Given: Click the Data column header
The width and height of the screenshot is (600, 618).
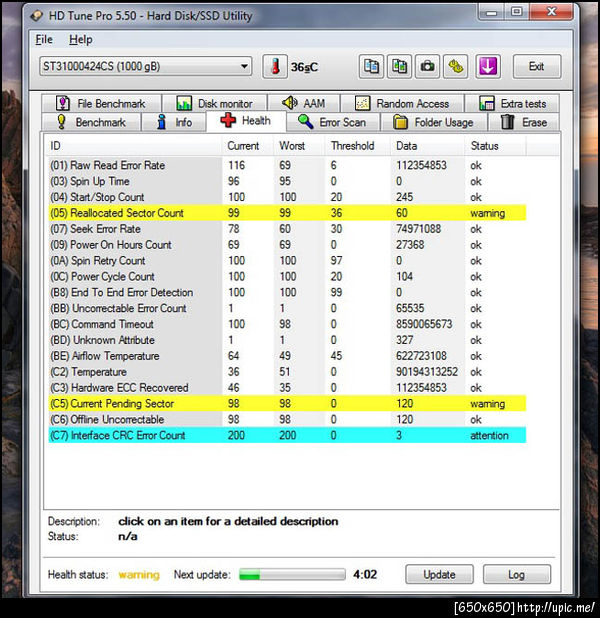Looking at the screenshot, I should point(427,146).
